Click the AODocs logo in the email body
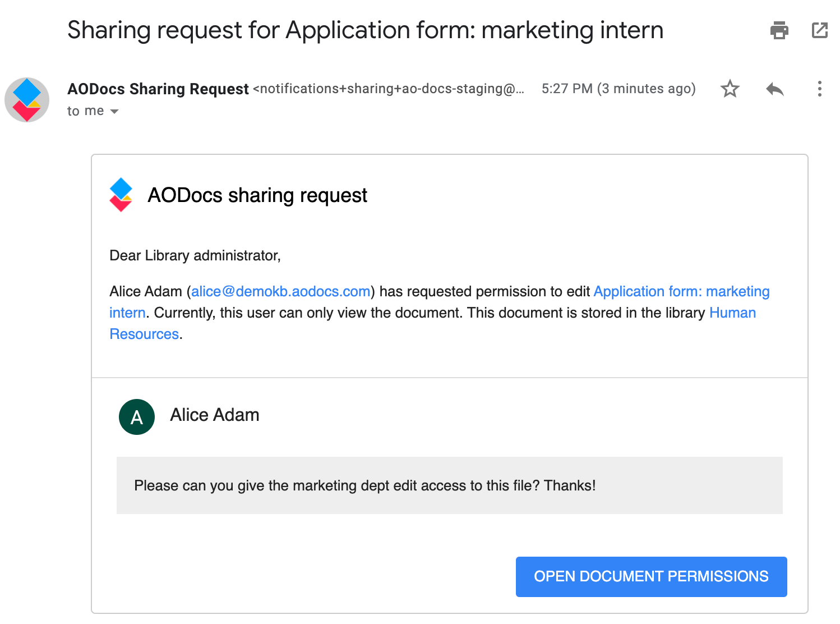Image resolution: width=840 pixels, height=624 pixels. pyautogui.click(x=121, y=195)
